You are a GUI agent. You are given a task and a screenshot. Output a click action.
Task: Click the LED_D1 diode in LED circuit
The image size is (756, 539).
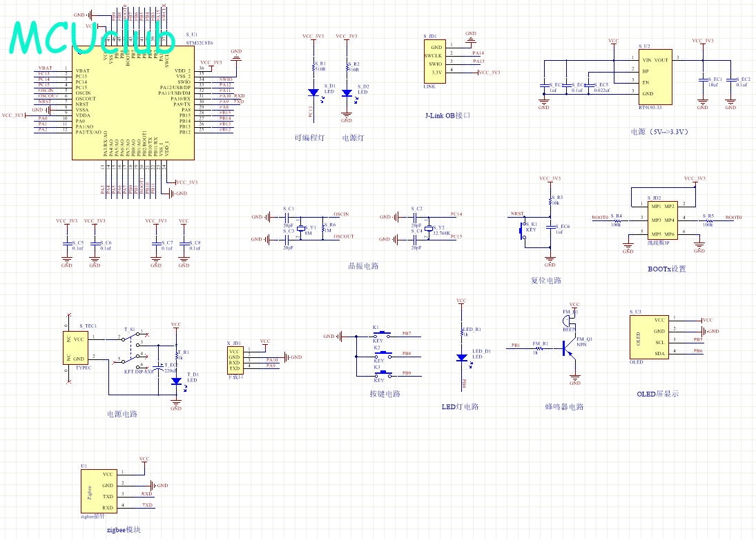tap(461, 358)
